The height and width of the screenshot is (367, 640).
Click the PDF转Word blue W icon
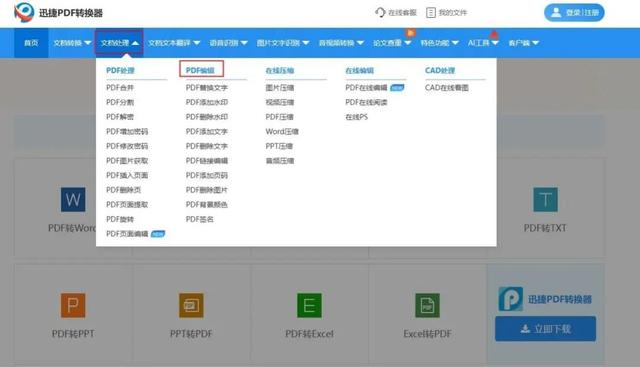(x=73, y=200)
